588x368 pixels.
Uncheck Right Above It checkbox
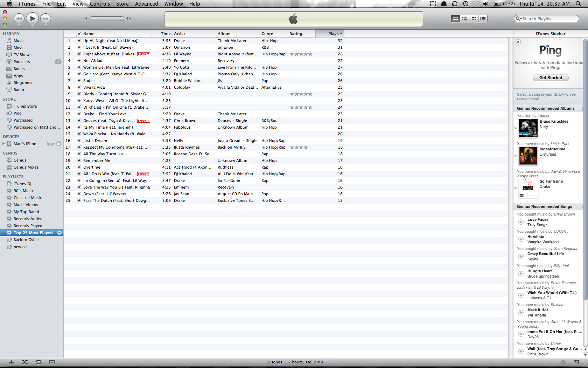coord(79,54)
